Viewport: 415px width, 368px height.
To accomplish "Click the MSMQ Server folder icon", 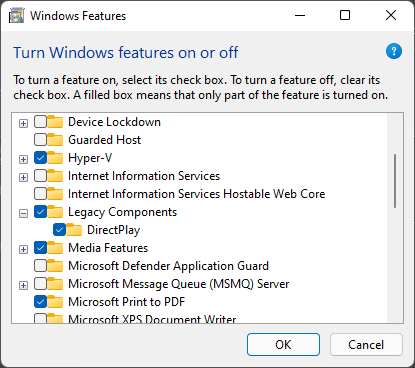I will pyautogui.click(x=55, y=284).
